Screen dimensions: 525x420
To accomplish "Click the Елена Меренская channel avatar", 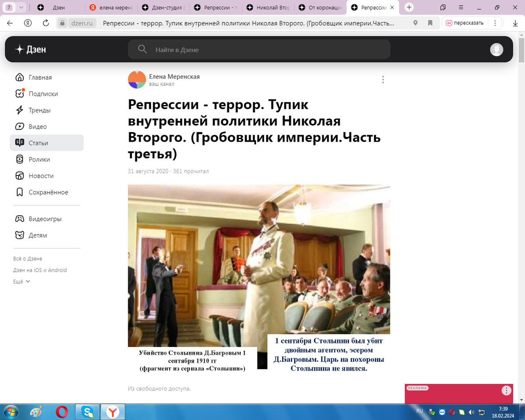I will tap(137, 80).
